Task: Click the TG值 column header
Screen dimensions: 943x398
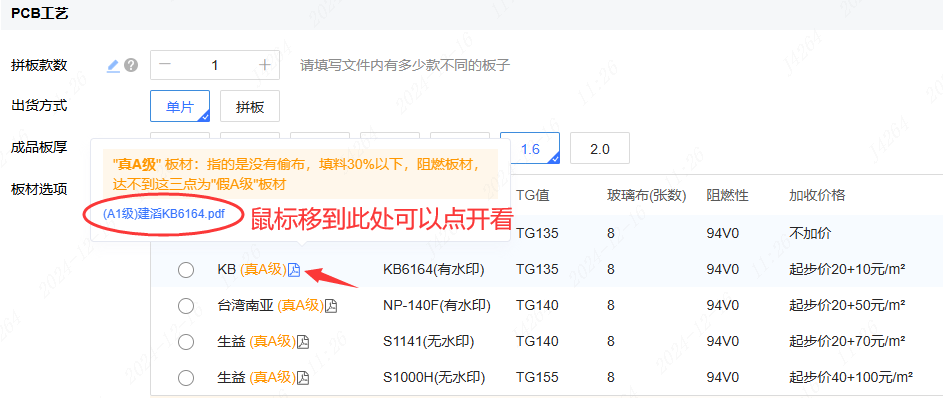Action: [532, 195]
